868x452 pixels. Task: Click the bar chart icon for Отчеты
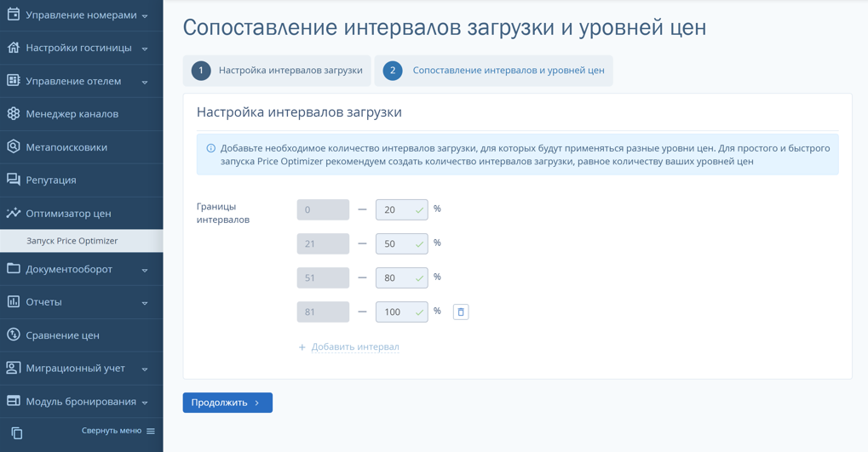pos(14,301)
